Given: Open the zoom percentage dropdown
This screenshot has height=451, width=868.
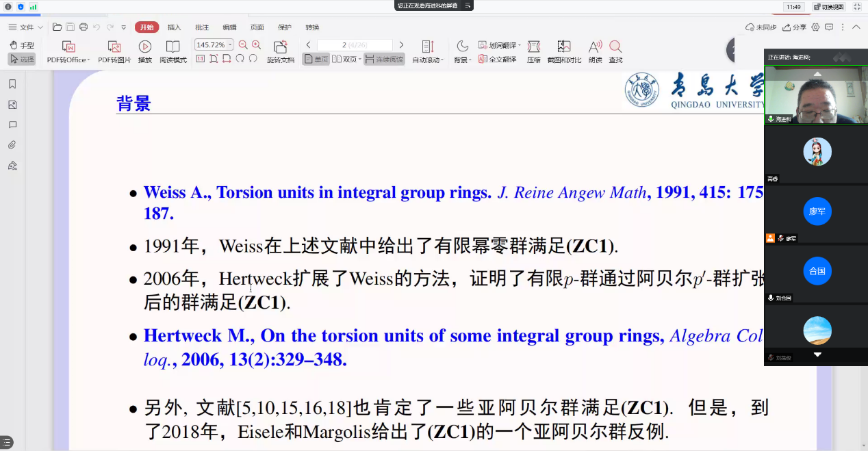Looking at the screenshot, I should tap(230, 44).
